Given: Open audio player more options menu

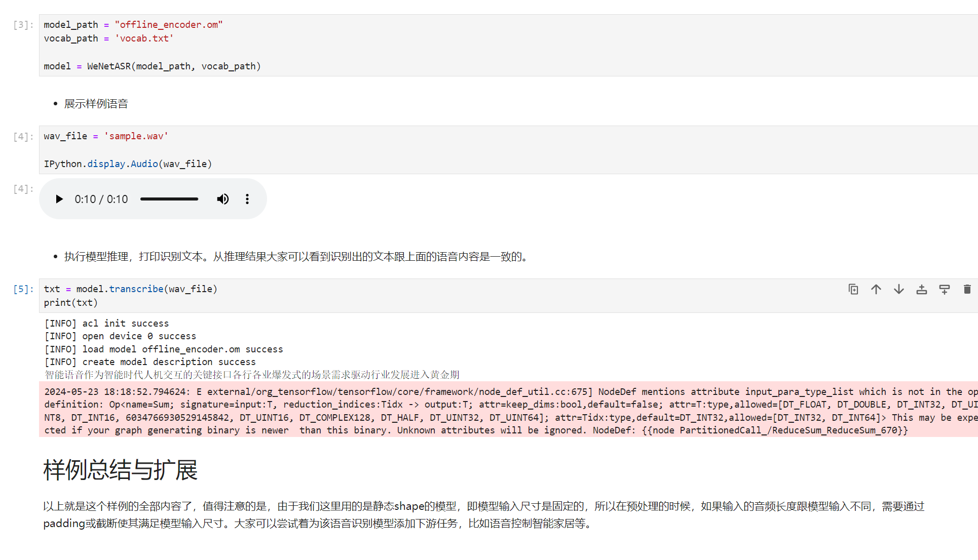Looking at the screenshot, I should [247, 199].
